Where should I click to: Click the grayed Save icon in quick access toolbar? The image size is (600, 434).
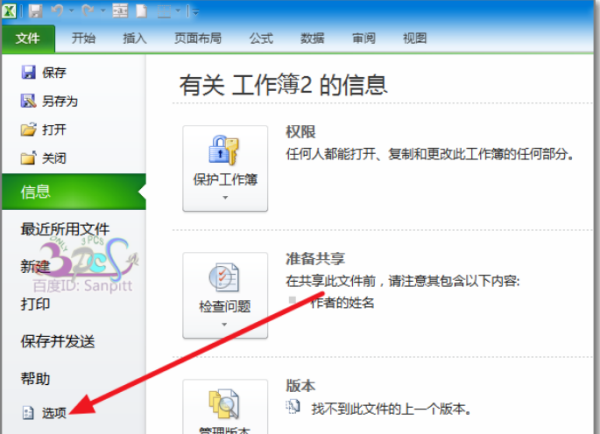click(x=35, y=11)
